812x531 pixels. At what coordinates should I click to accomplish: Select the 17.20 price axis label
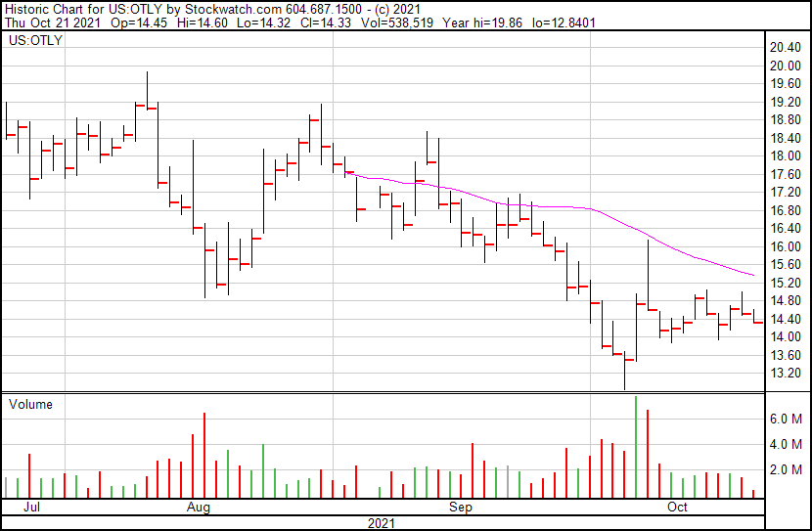click(x=785, y=193)
